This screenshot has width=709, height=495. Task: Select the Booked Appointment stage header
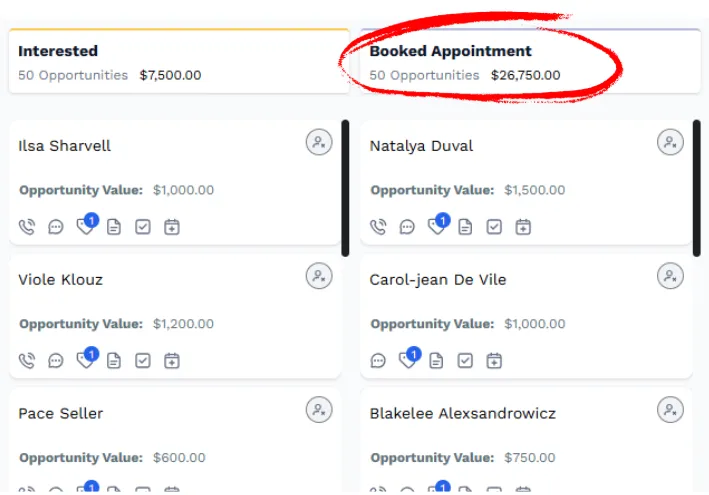(x=531, y=61)
